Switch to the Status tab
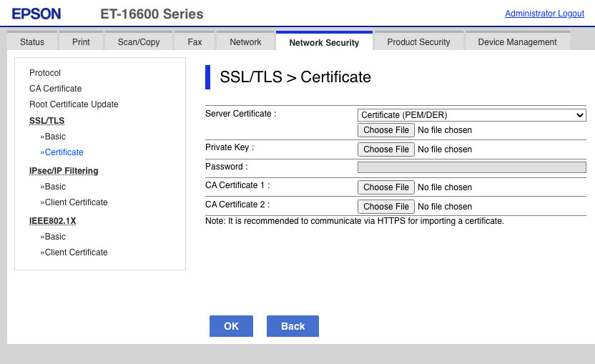 tap(32, 42)
